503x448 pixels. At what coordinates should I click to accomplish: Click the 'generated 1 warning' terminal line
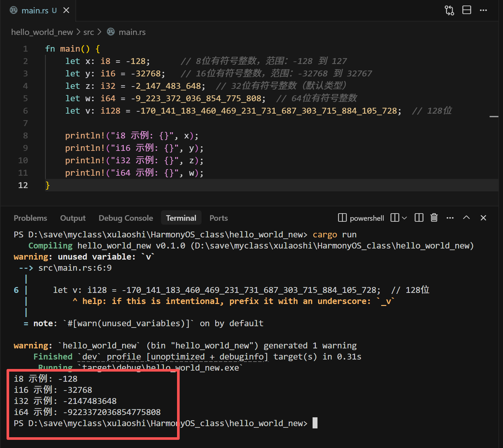tap(185, 346)
